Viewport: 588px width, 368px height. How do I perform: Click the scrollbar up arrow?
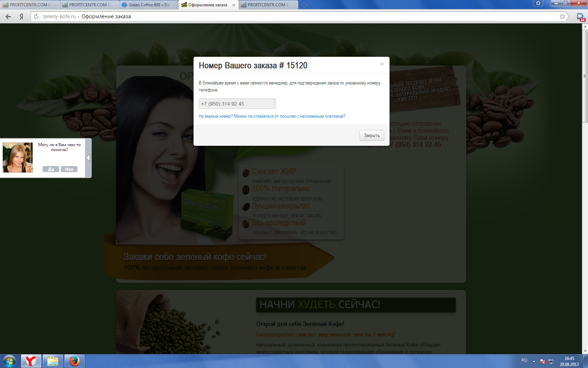[585, 27]
